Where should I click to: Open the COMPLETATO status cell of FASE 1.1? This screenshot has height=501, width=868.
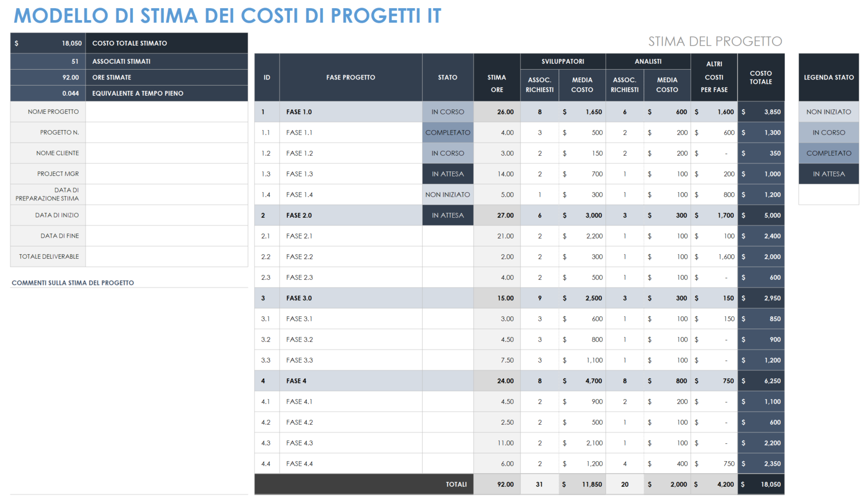(x=448, y=132)
